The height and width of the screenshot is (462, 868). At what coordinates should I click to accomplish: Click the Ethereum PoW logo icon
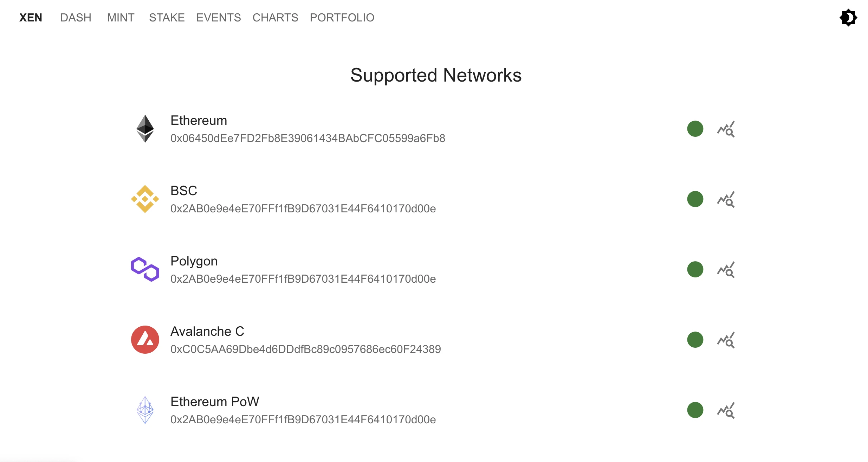pyautogui.click(x=145, y=410)
